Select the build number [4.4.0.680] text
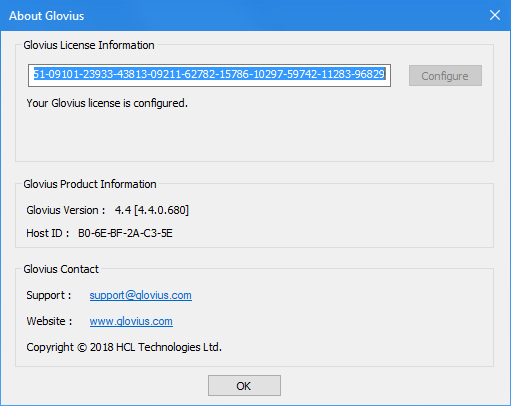 (x=161, y=210)
